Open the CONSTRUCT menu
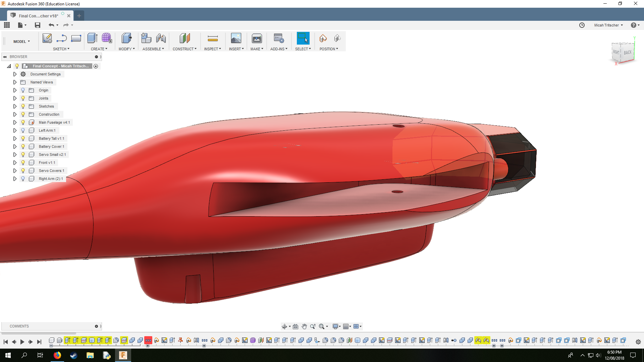This screenshot has width=644, height=362. 184,49
